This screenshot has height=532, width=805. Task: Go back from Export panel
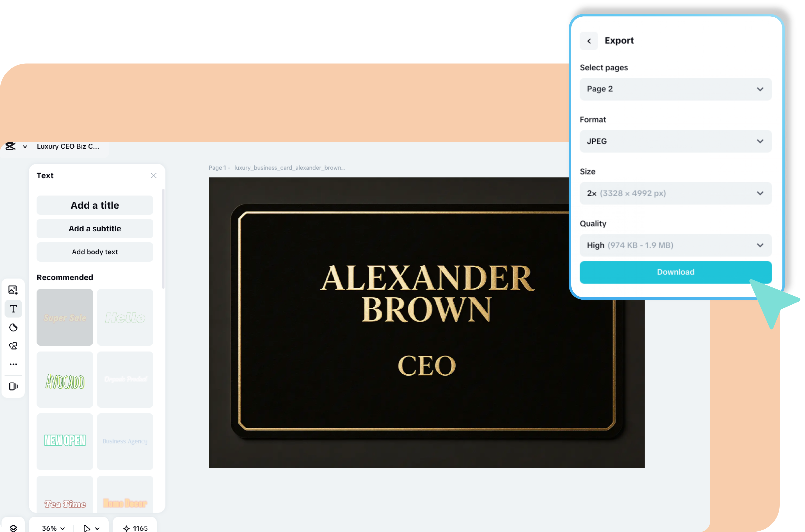click(589, 41)
